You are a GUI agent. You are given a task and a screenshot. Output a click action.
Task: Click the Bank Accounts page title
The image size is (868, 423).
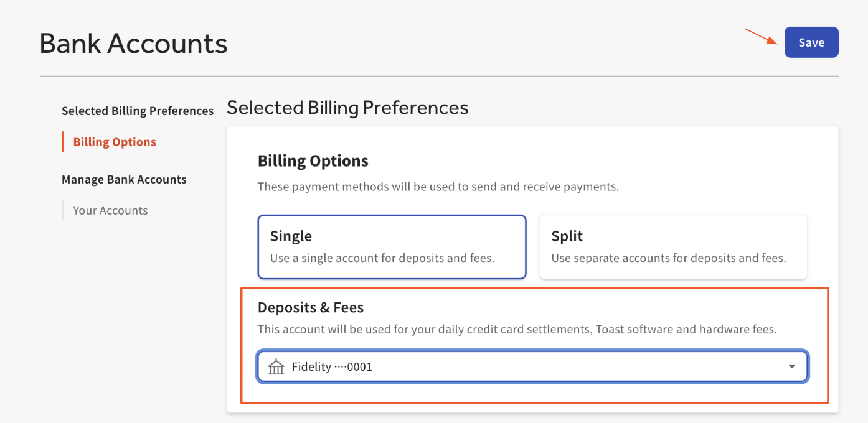click(x=133, y=42)
